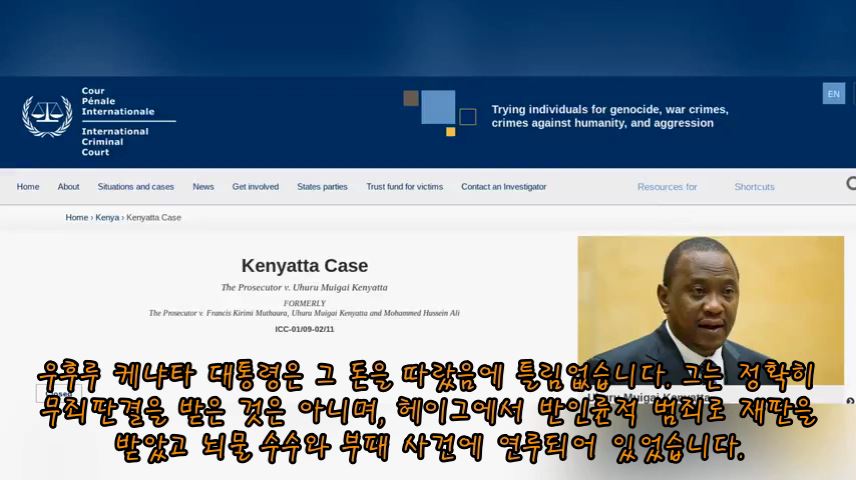This screenshot has height=480, width=856.
Task: Click the International Criminal Court name text
Action: click(115, 141)
